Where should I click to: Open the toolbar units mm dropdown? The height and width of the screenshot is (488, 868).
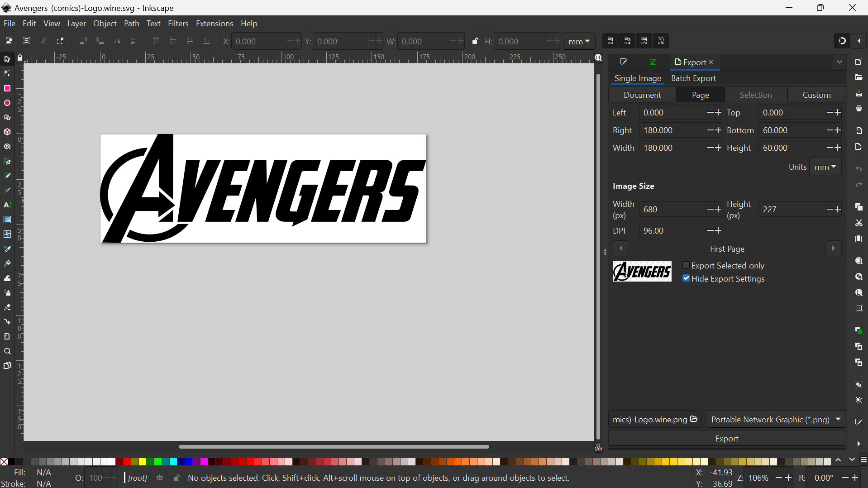pyautogui.click(x=579, y=41)
